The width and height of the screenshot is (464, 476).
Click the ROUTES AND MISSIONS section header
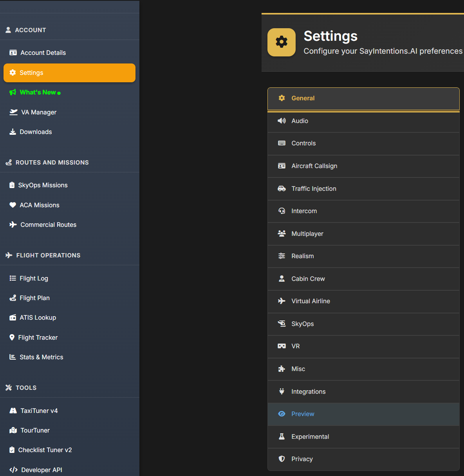tap(52, 162)
